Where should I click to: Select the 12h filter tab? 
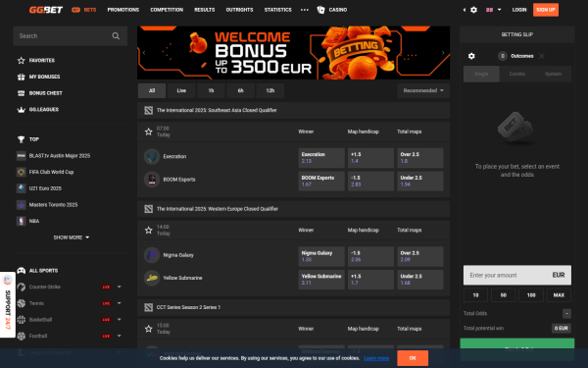pyautogui.click(x=270, y=91)
